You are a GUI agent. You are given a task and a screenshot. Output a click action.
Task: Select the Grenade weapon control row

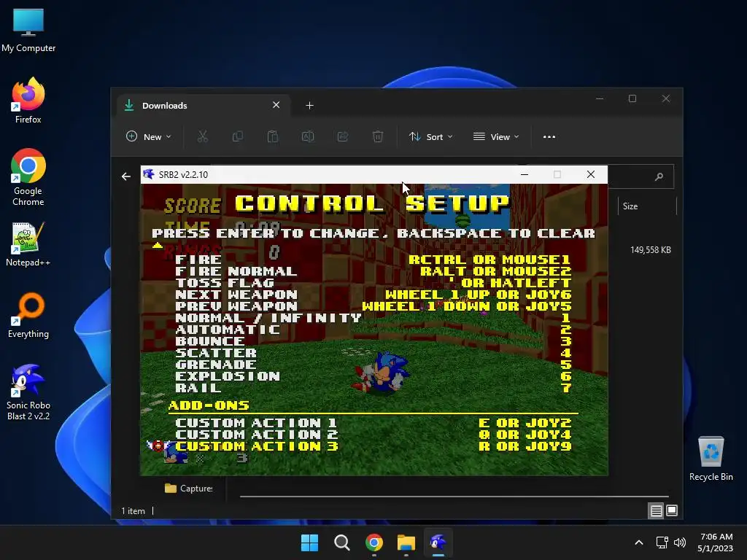pos(373,365)
